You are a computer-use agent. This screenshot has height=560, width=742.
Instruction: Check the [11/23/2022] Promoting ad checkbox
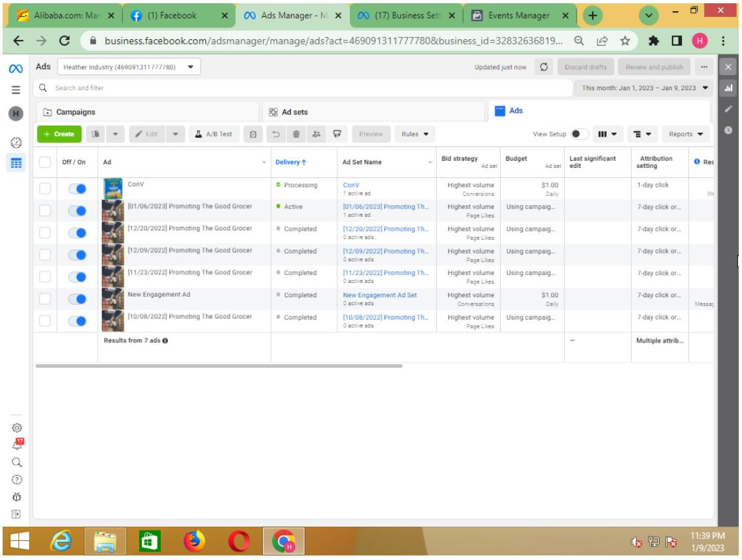pyautogui.click(x=45, y=276)
